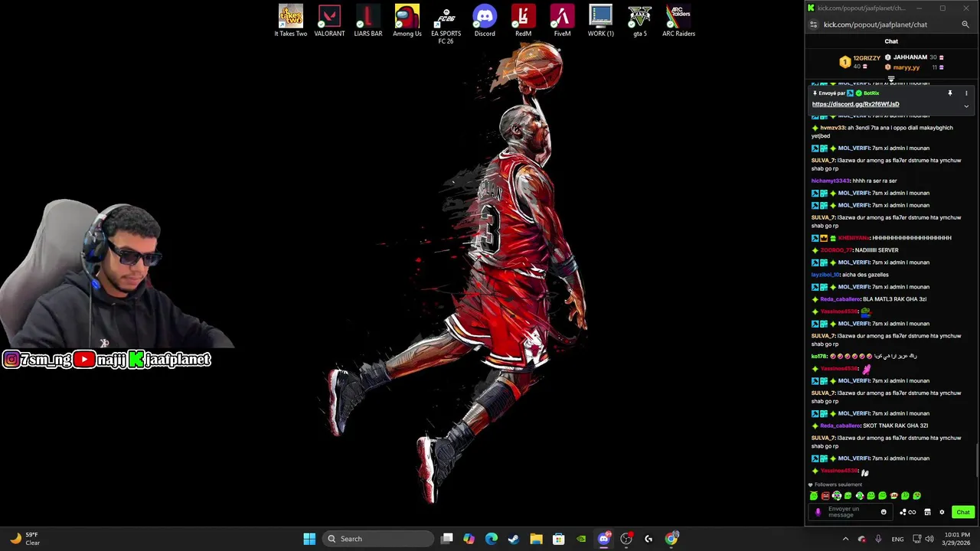Open the WORK (1) desktop icon

(x=601, y=21)
